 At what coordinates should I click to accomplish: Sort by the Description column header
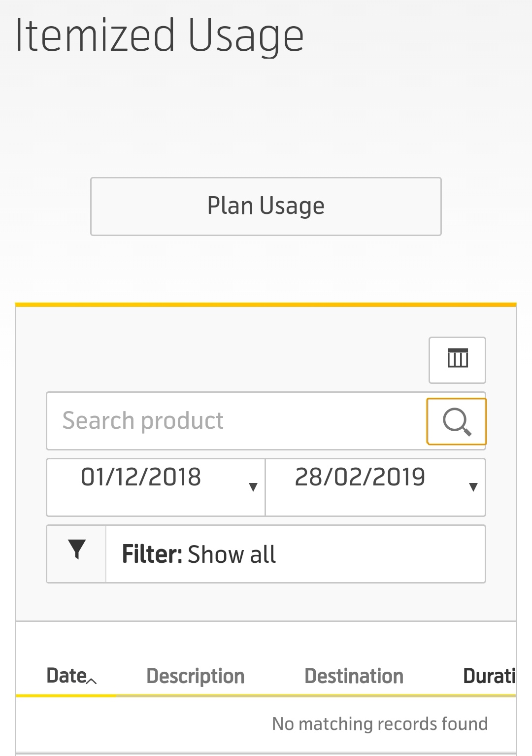196,676
